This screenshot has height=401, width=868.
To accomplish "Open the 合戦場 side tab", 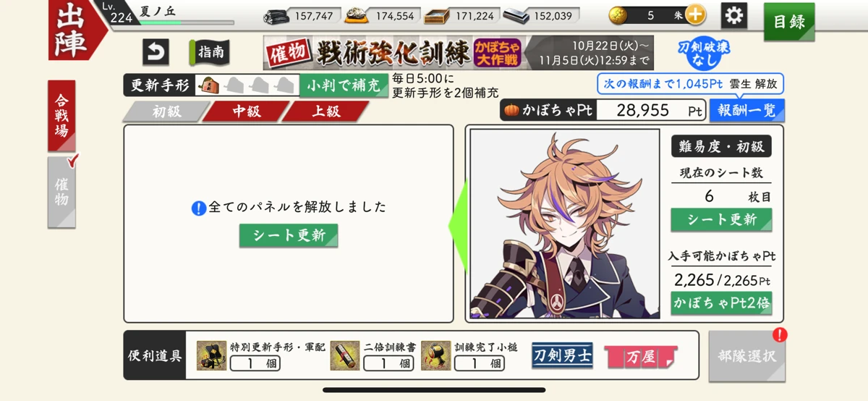I will [61, 116].
